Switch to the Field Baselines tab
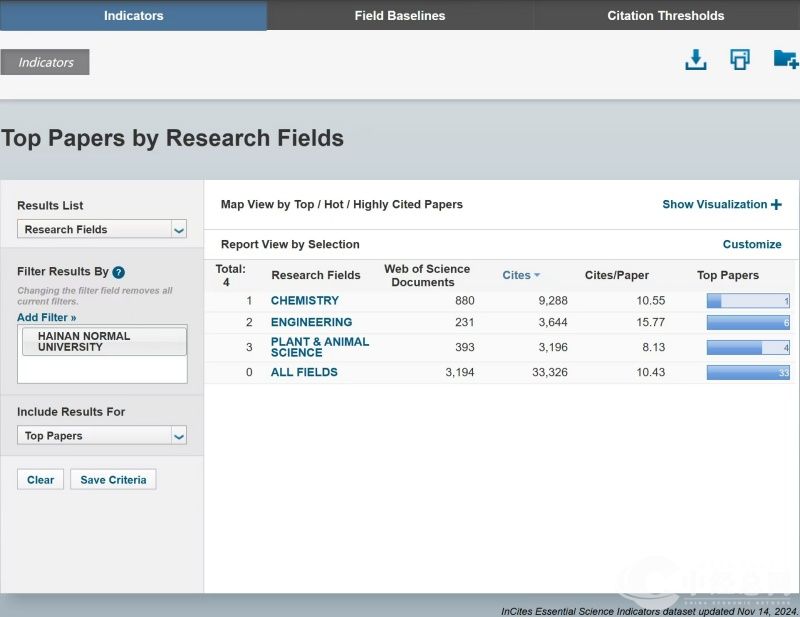The image size is (800, 617). (400, 16)
